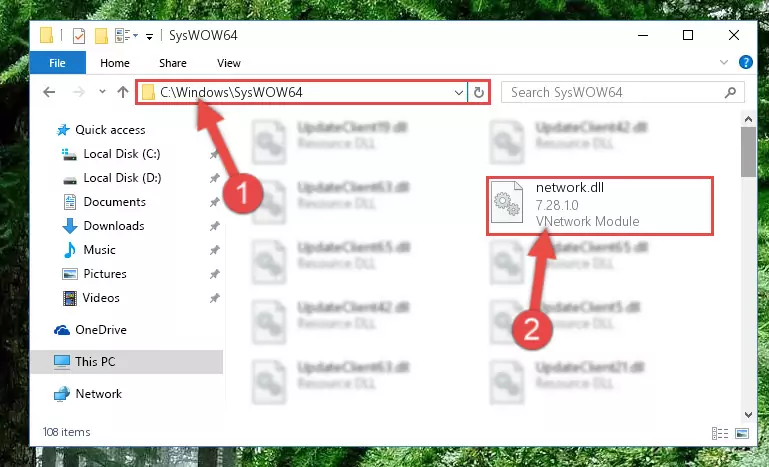
Task: Minimize the SysWOW64 window
Action: click(643, 35)
